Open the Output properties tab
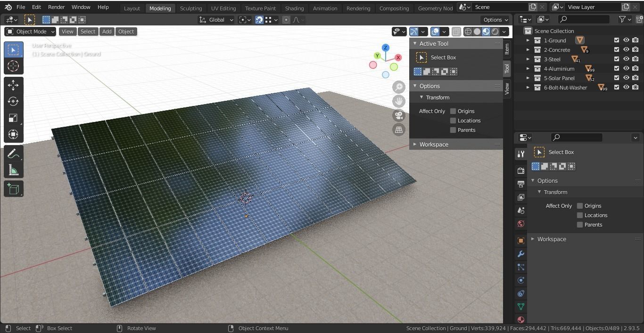The height and width of the screenshot is (333, 644). pos(521,184)
